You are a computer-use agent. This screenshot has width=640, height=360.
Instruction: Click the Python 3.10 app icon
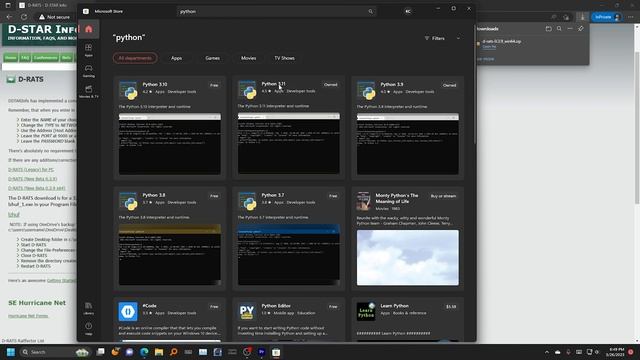tap(128, 90)
